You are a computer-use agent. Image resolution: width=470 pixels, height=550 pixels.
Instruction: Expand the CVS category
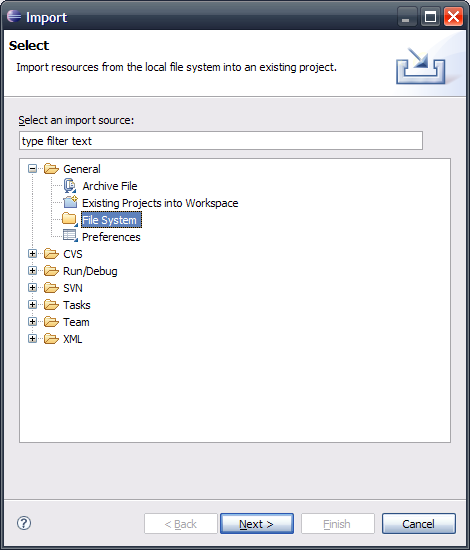32,254
